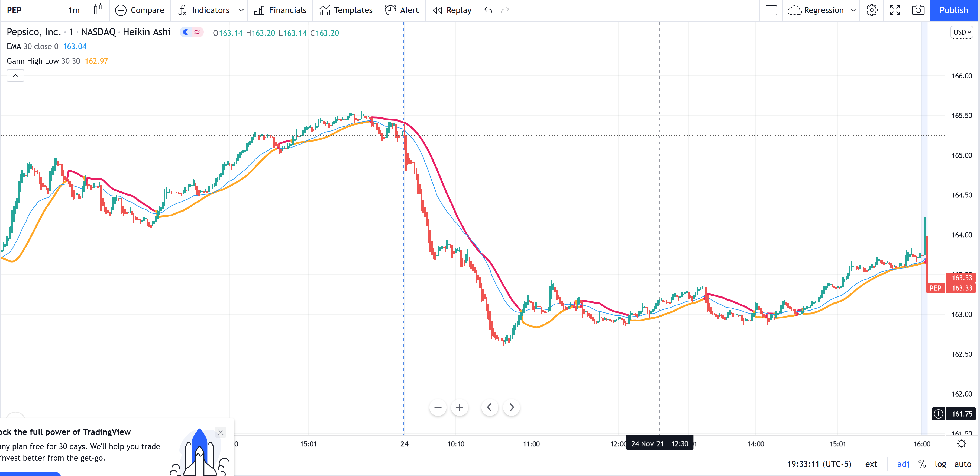Click the pink approximate-data status icon

[197, 32]
